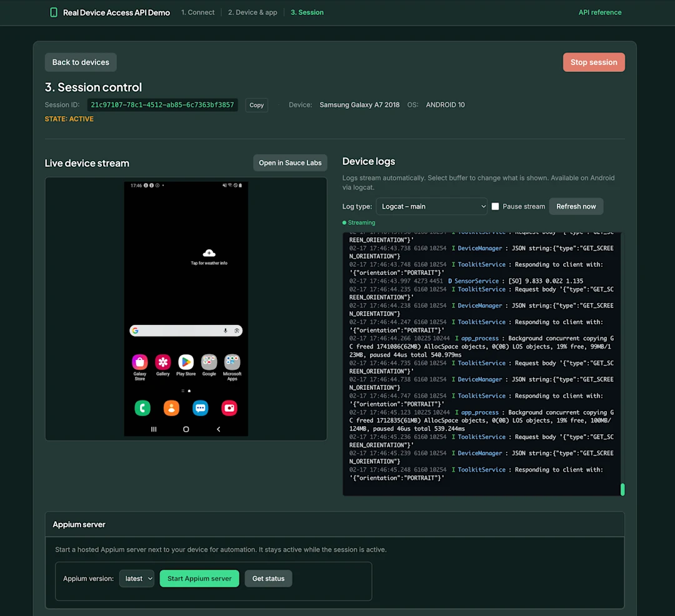The image size is (675, 616).
Task: Tap Google Lens icon in search bar
Action: pyautogui.click(x=237, y=330)
